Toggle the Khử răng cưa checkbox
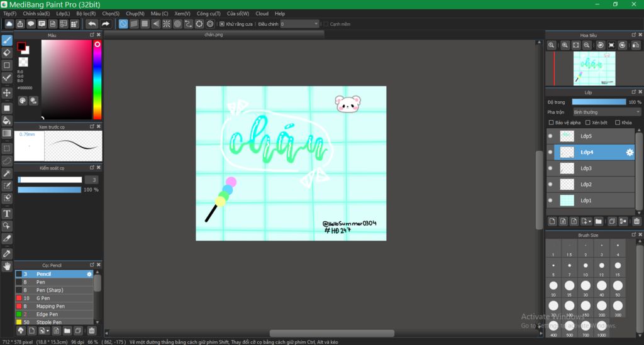This screenshot has height=345, width=644. pyautogui.click(x=222, y=24)
